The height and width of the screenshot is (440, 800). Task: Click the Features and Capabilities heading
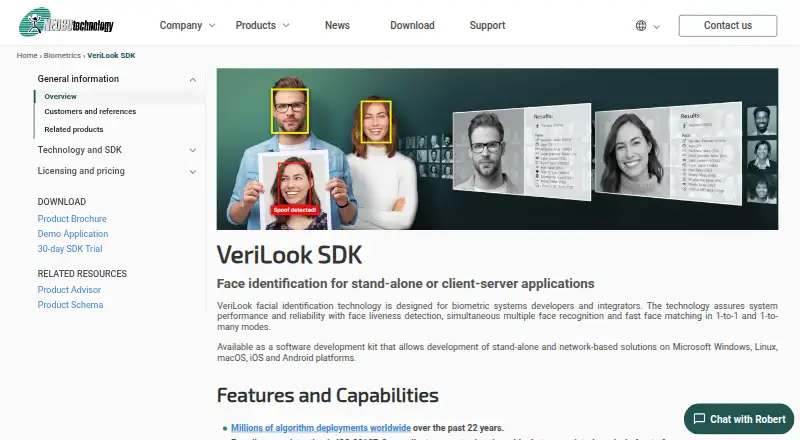pyautogui.click(x=328, y=395)
